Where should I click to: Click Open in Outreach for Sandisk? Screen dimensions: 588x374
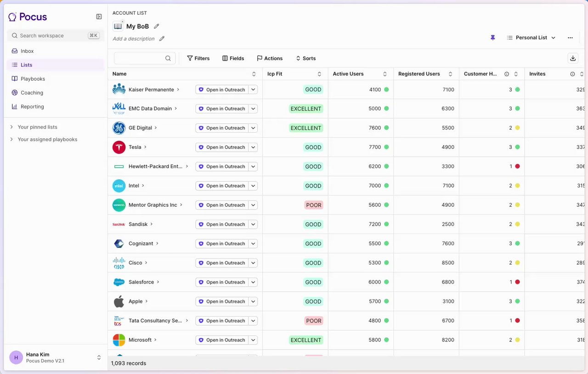click(x=222, y=224)
